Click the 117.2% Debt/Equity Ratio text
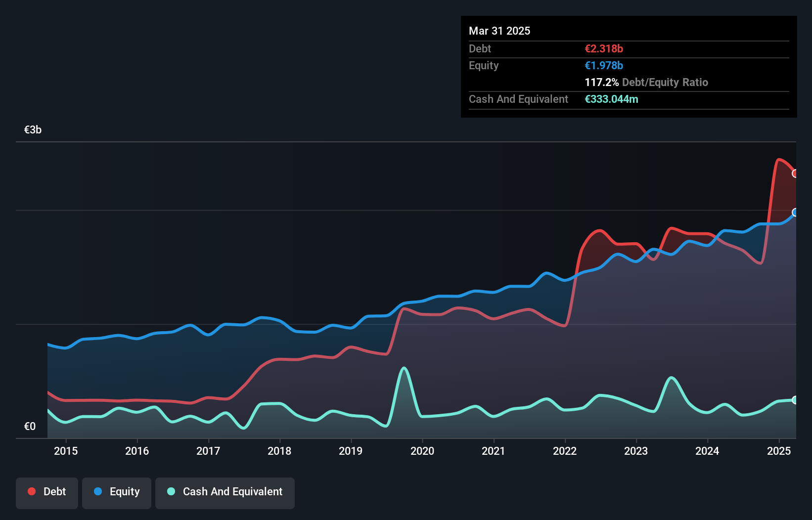812x520 pixels. pyautogui.click(x=646, y=82)
